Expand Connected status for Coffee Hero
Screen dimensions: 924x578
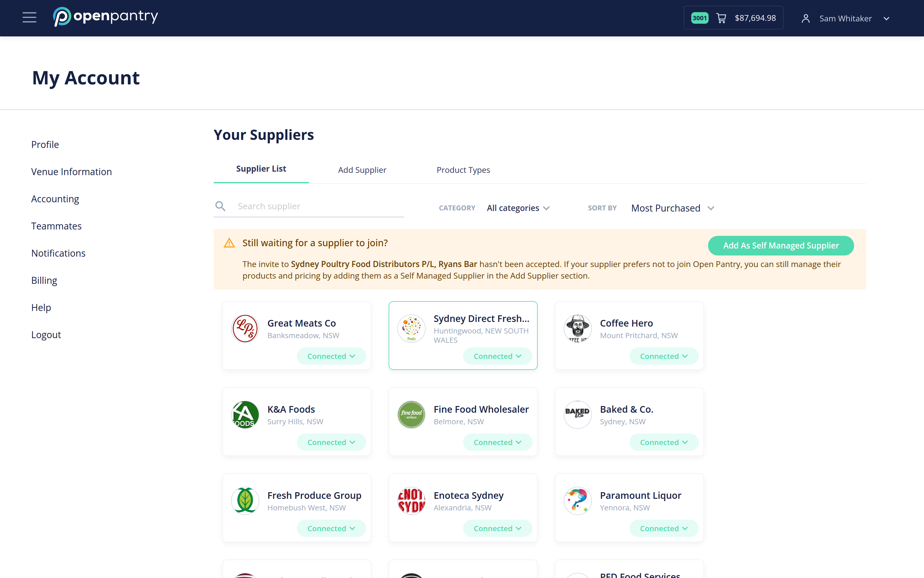point(664,356)
